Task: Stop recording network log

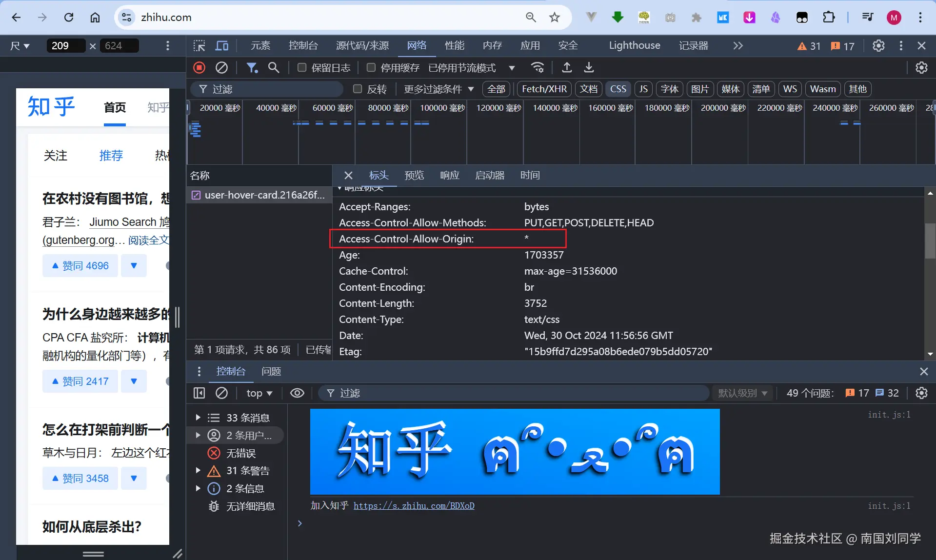Action: click(199, 67)
